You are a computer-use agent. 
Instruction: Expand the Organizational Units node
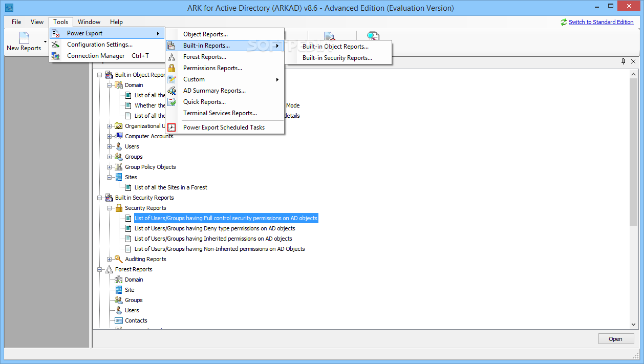point(110,126)
